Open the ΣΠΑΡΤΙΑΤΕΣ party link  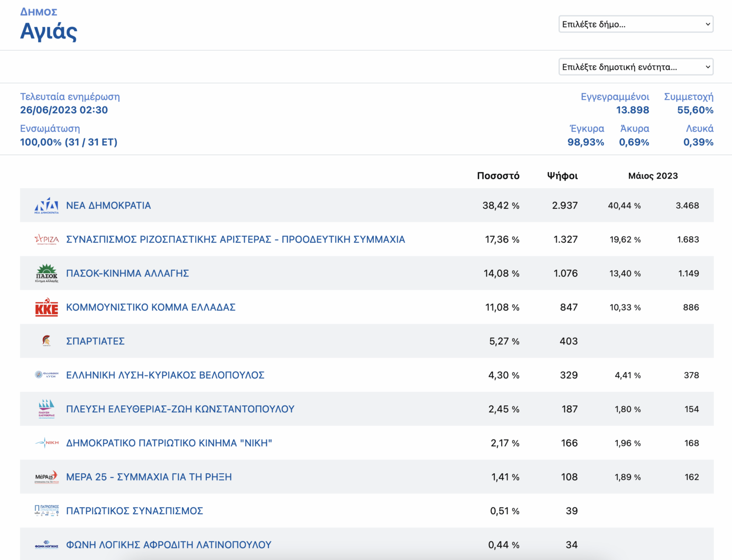[95, 341]
